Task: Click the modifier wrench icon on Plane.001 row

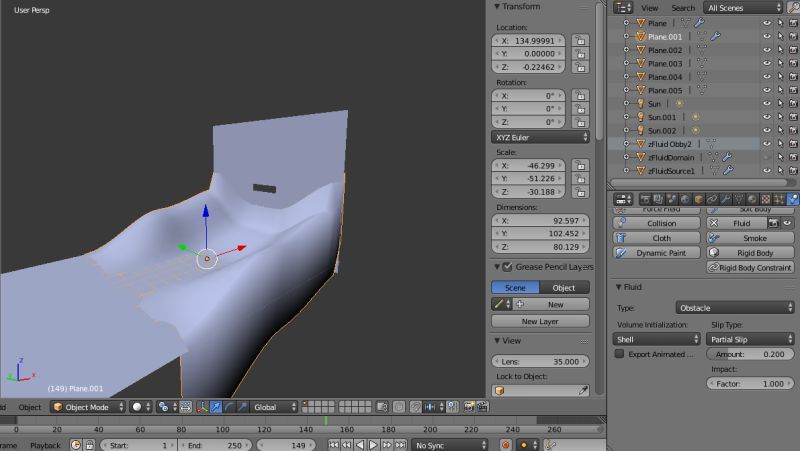Action: click(x=716, y=36)
